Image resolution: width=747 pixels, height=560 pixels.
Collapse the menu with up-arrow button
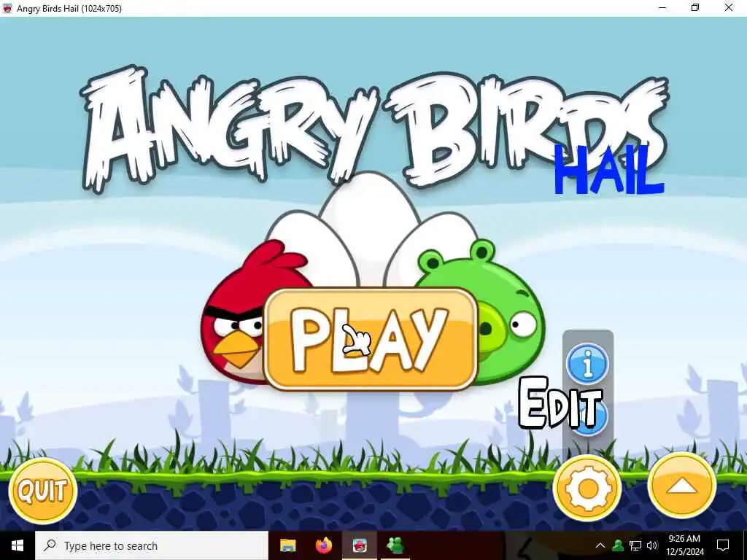682,486
